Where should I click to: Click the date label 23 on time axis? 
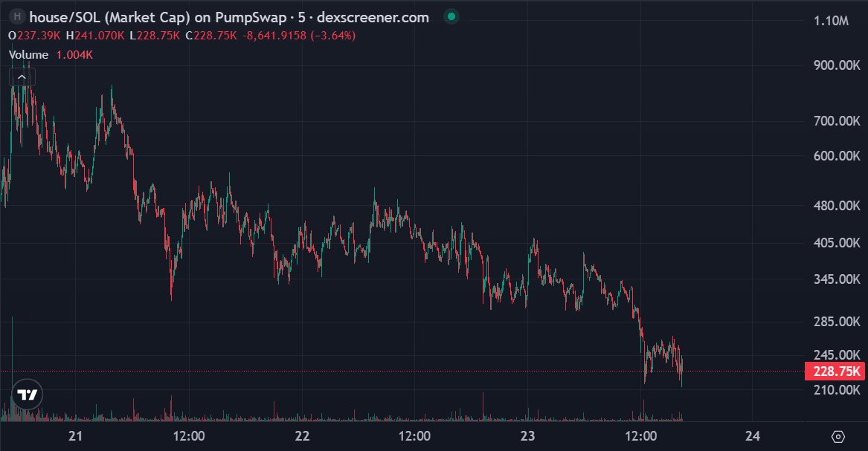tap(527, 436)
